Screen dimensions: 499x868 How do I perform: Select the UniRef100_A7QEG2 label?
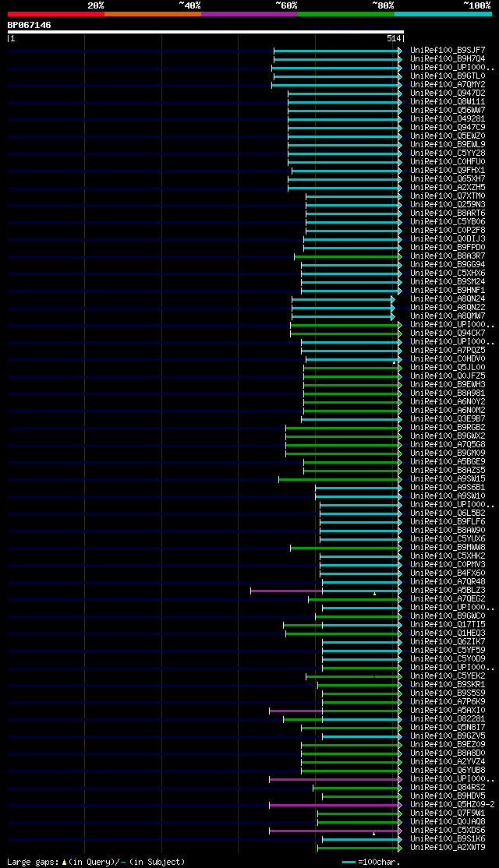[448, 599]
